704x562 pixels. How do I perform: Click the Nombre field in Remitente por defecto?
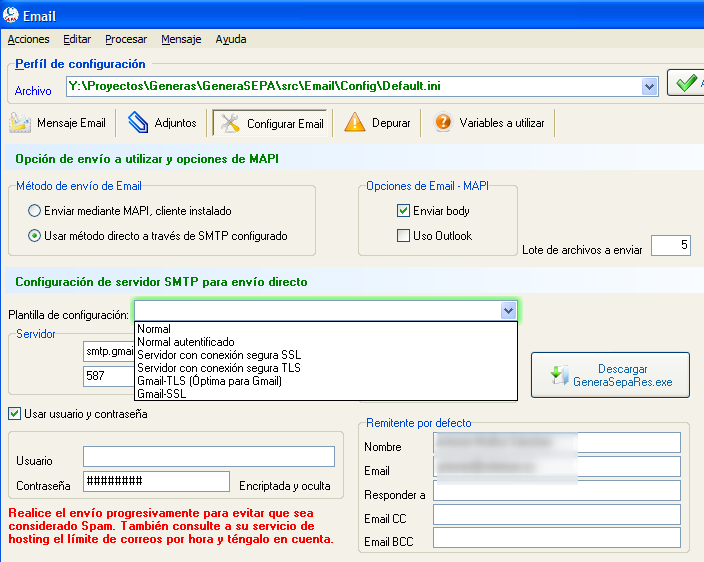(557, 443)
